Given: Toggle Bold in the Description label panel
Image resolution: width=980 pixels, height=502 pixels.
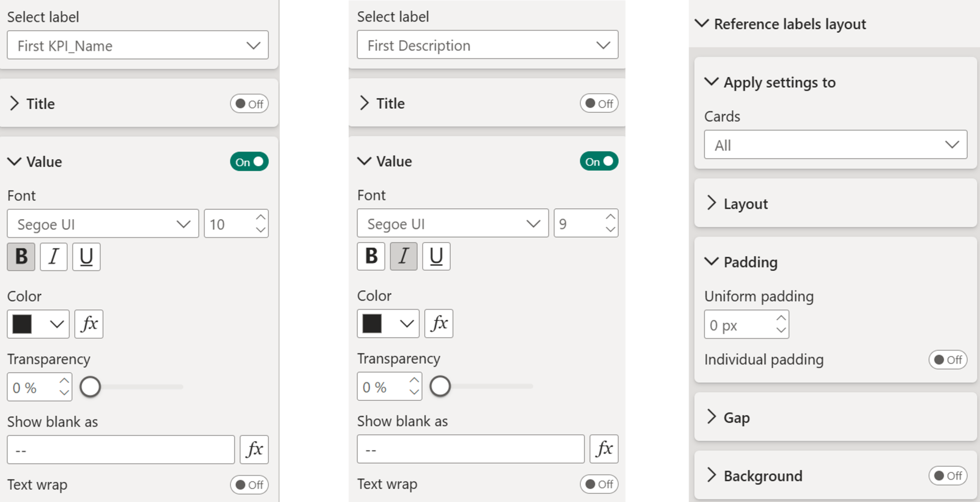Looking at the screenshot, I should click(371, 256).
